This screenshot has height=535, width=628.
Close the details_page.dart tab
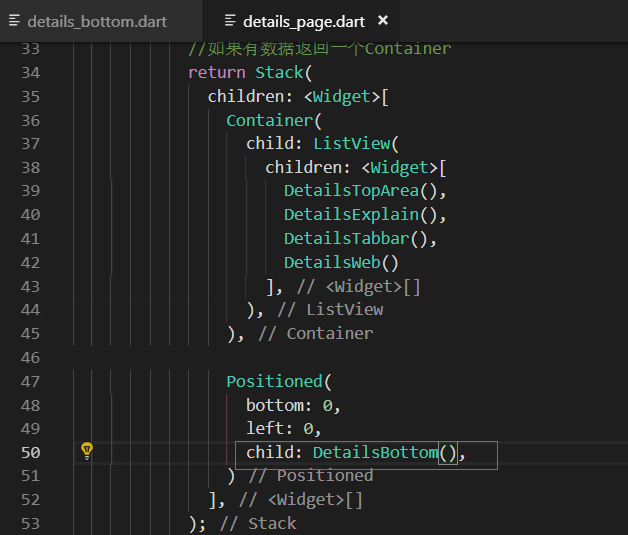pyautogui.click(x=383, y=20)
